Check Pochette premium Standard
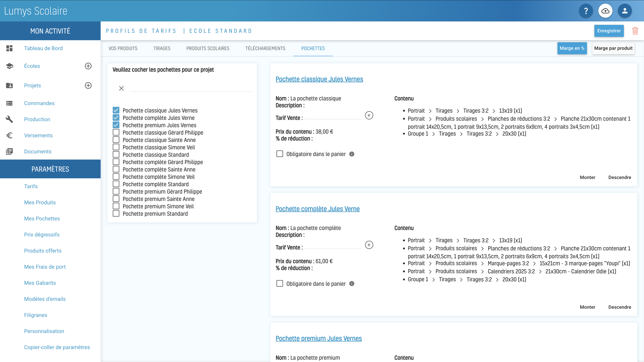The image size is (644, 362). 116,214
